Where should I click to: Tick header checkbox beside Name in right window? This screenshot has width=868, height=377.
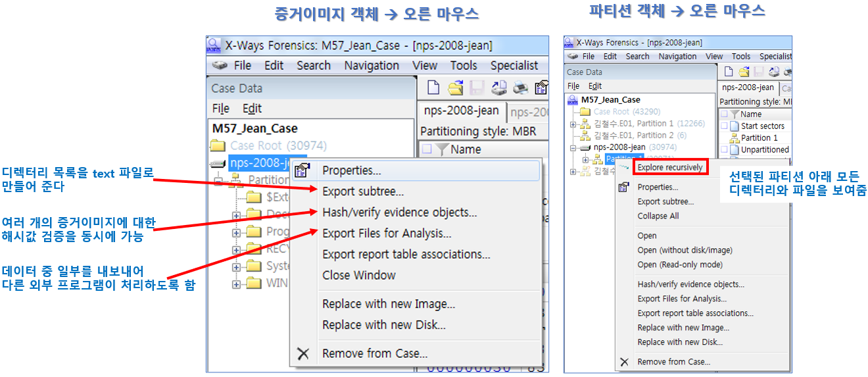[x=724, y=114]
